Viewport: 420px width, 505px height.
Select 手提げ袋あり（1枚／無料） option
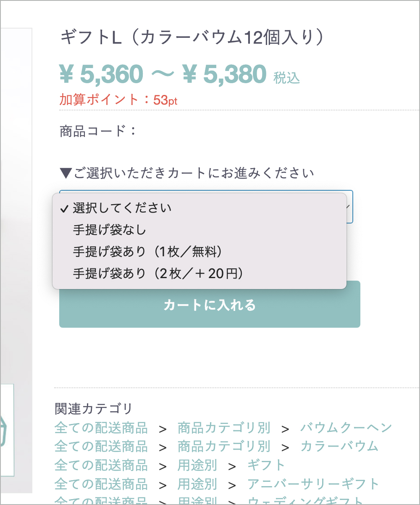(199, 252)
